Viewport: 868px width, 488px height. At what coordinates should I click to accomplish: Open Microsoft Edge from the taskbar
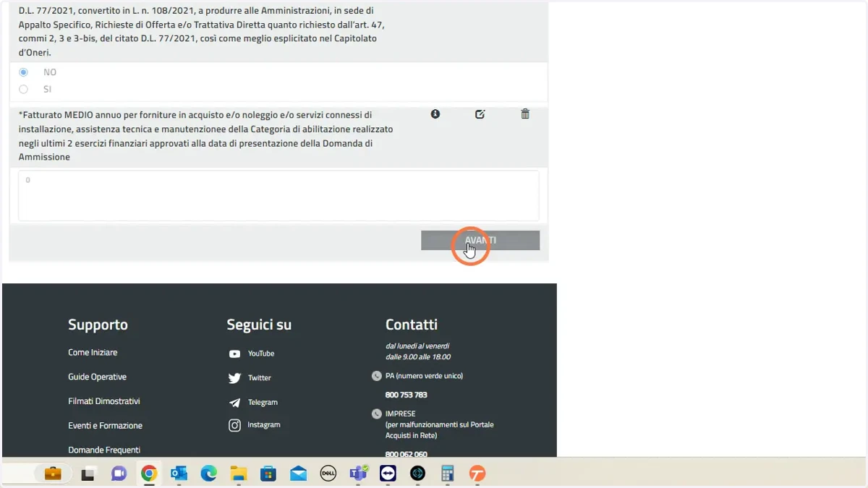(208, 474)
